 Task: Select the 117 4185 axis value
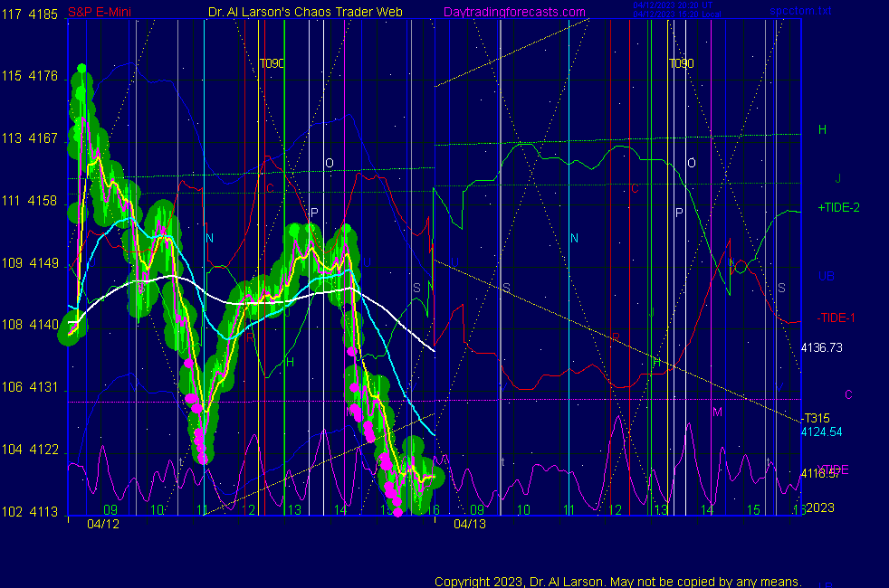point(30,14)
